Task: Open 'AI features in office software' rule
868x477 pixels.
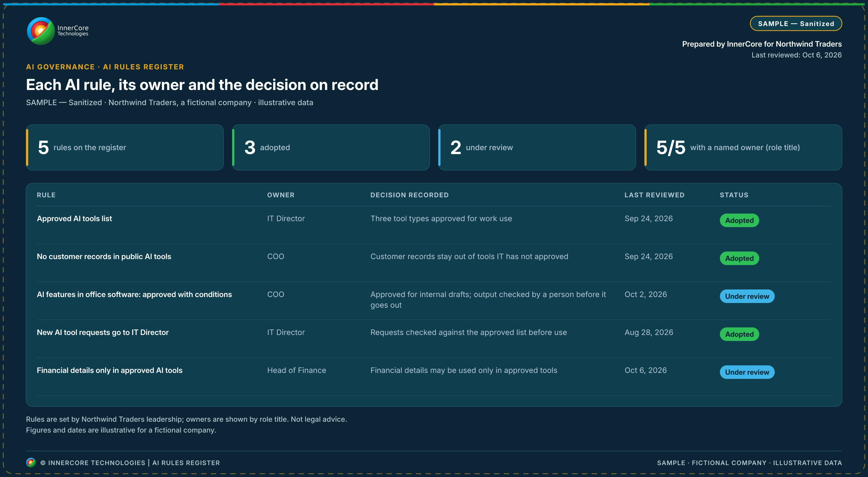Action: point(134,295)
